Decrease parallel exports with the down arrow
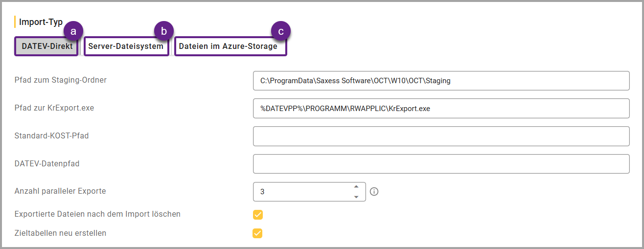Viewport: 644px width, 249px height. (x=356, y=197)
